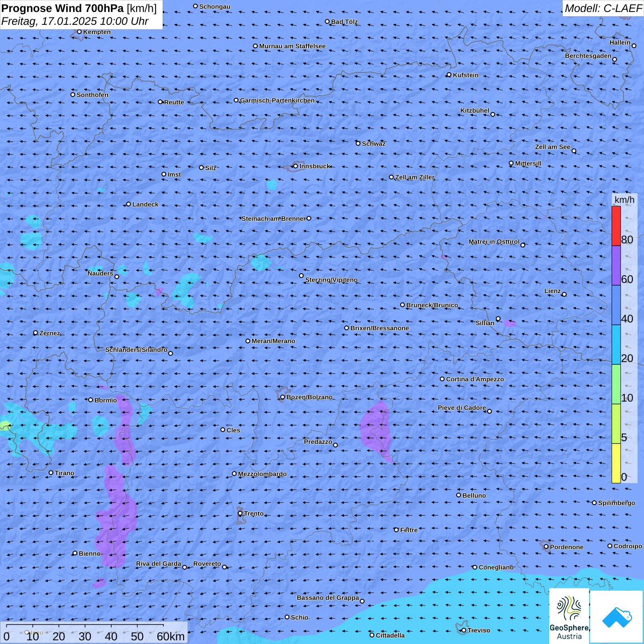Click the 'Bienno' label
Screen dimensions: 644x644
coord(89,553)
